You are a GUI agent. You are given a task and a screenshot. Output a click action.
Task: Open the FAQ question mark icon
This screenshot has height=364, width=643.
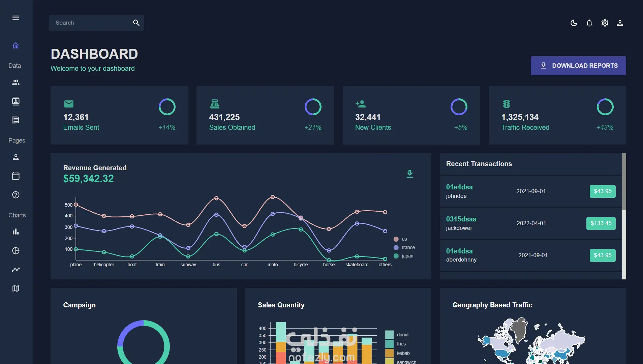tap(16, 195)
